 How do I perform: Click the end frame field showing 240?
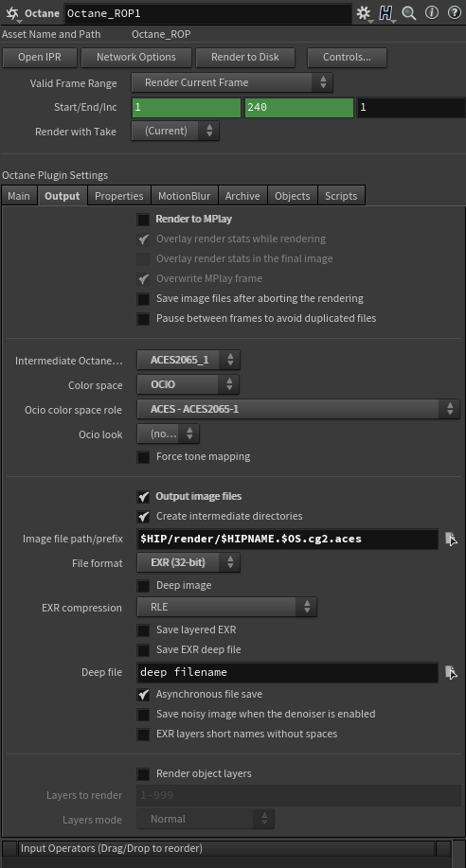[x=299, y=107]
